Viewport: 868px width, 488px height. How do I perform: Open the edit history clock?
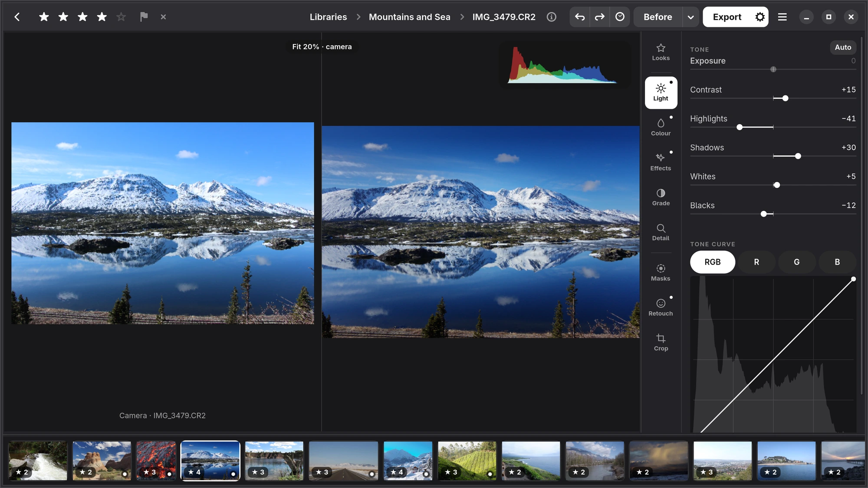click(x=620, y=17)
